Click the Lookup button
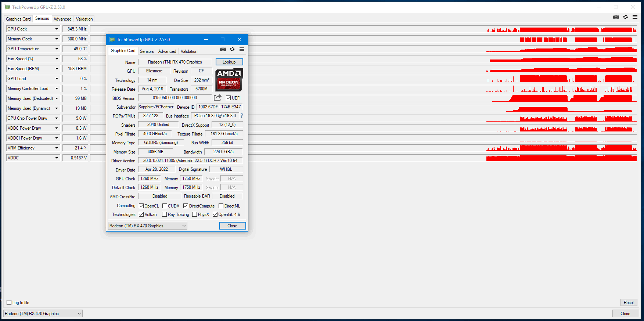 [229, 62]
